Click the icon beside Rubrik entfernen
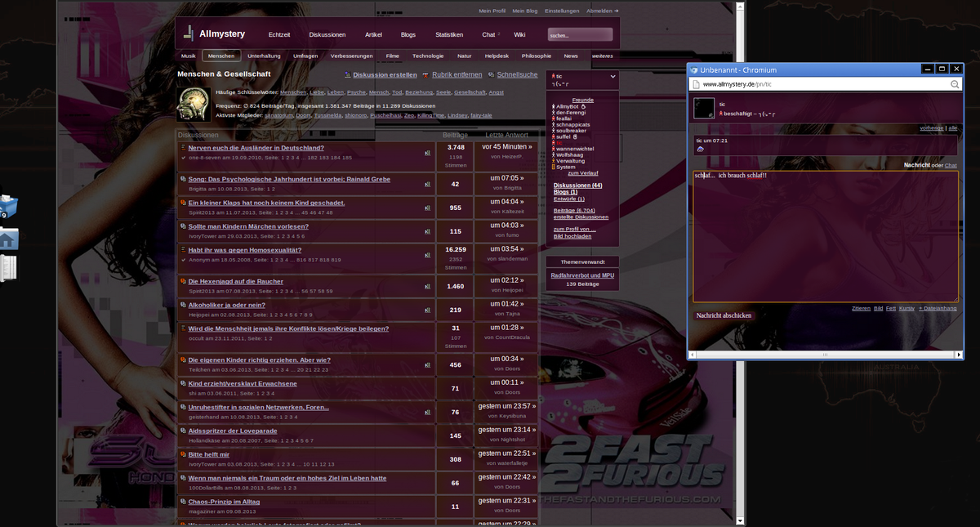 pyautogui.click(x=425, y=75)
